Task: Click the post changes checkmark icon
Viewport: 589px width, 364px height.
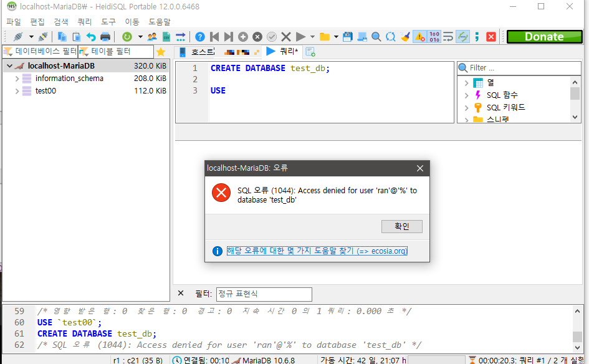Action: coord(272,37)
